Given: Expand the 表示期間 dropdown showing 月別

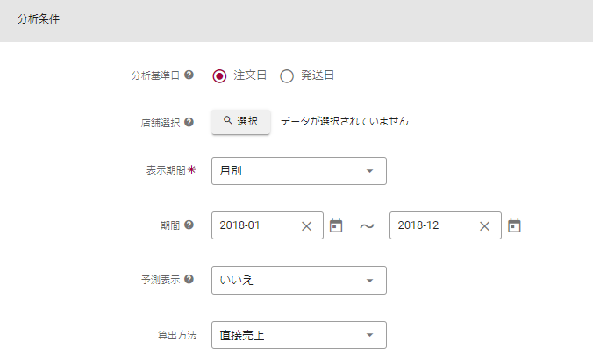Looking at the screenshot, I should [x=298, y=171].
